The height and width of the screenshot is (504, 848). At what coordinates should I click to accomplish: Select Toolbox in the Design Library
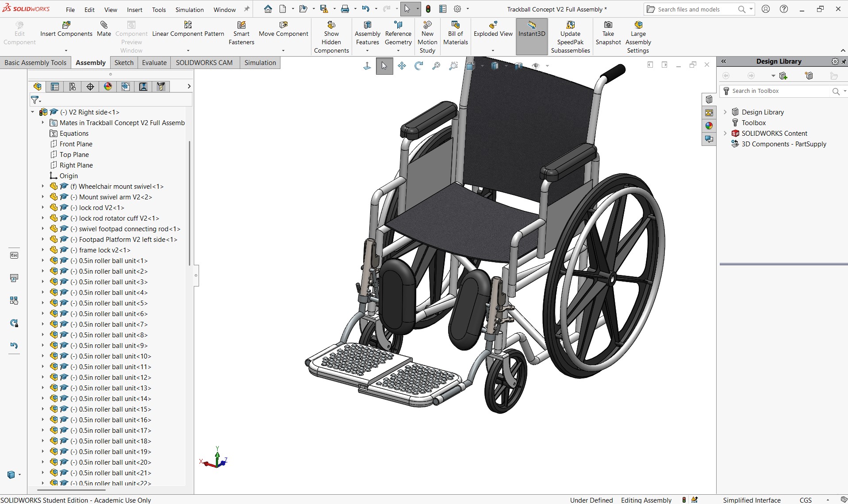click(753, 123)
